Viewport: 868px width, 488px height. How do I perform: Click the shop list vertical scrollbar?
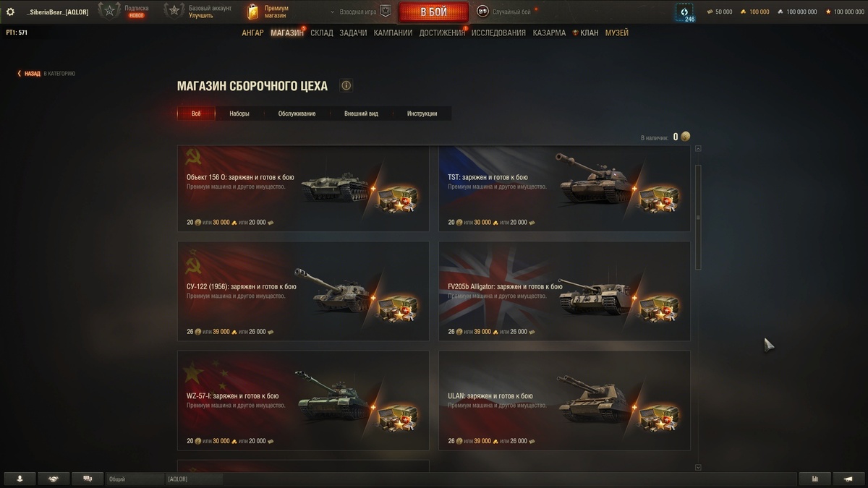click(x=698, y=217)
